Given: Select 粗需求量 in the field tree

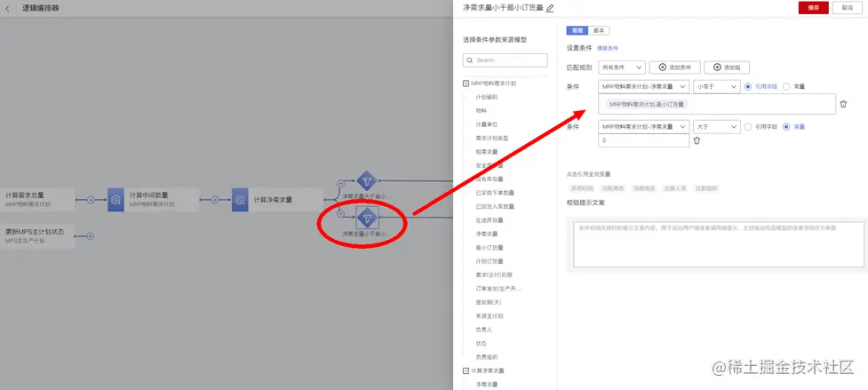Looking at the screenshot, I should 487,152.
